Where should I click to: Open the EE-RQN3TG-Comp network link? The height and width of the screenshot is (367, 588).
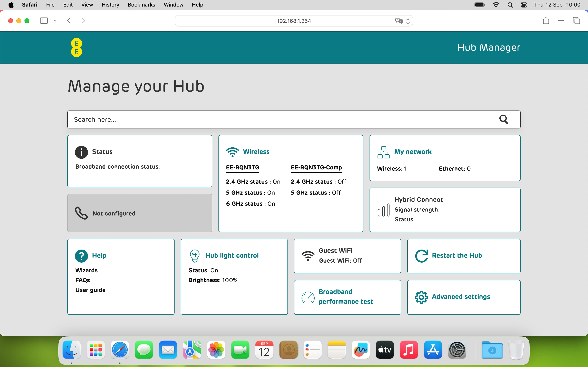[x=316, y=167]
